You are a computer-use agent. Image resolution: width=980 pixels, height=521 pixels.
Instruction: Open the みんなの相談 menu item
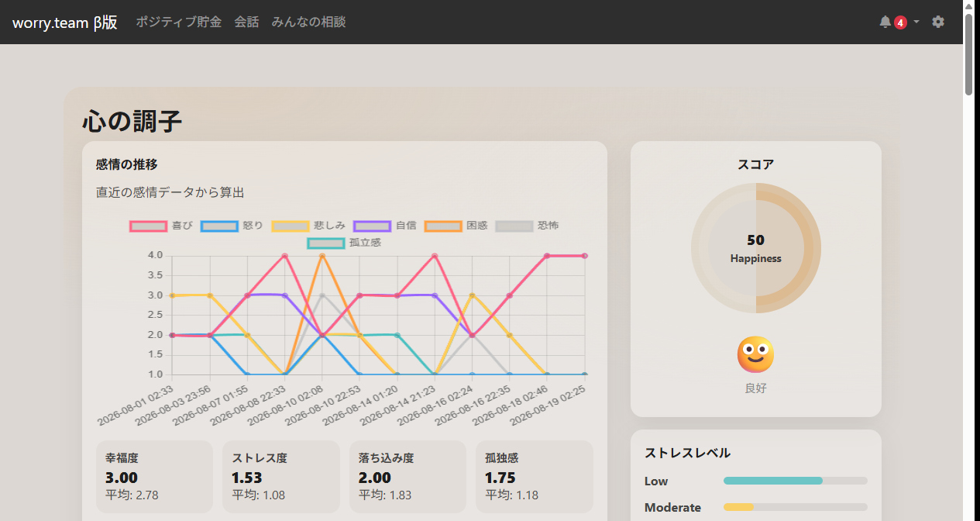point(308,22)
